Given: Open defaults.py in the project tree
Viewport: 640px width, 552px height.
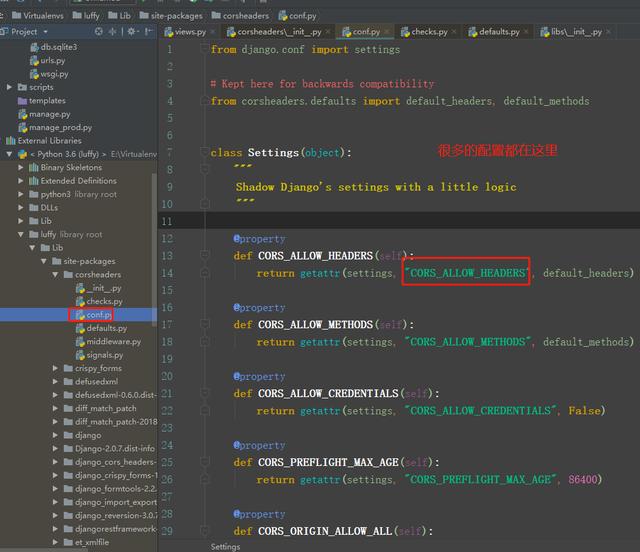Looking at the screenshot, I should [x=101, y=328].
